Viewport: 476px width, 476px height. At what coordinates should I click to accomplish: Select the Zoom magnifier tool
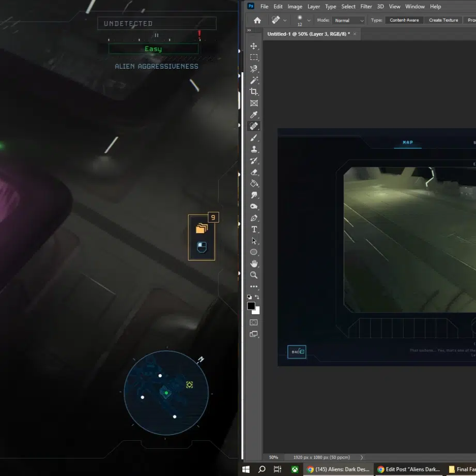pyautogui.click(x=254, y=275)
